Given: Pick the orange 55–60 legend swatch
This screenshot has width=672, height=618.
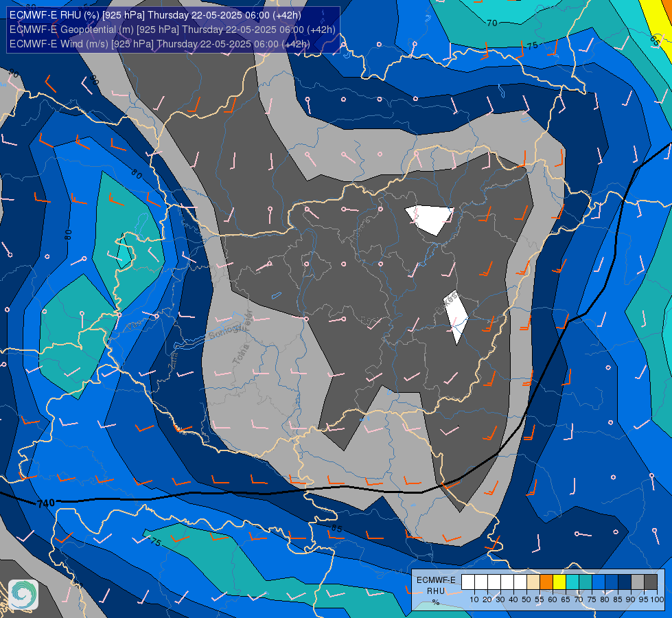Looking at the screenshot, I should click(x=546, y=582).
